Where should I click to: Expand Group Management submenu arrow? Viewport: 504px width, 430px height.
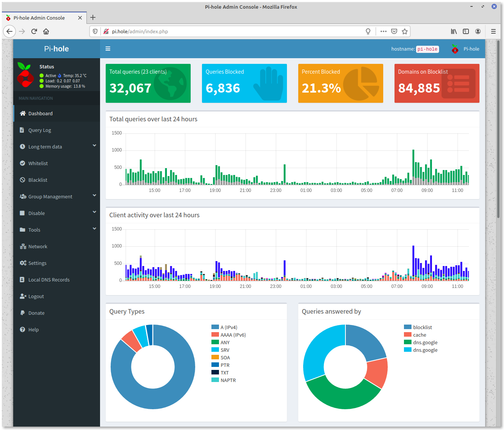coord(94,195)
